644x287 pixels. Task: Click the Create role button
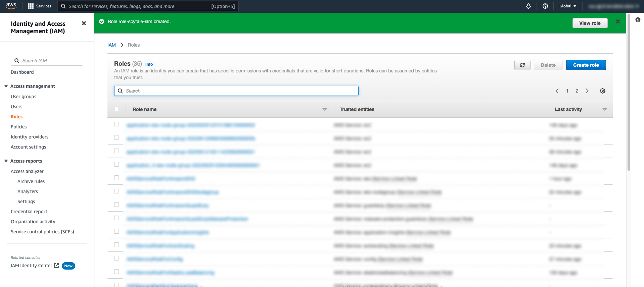586,65
